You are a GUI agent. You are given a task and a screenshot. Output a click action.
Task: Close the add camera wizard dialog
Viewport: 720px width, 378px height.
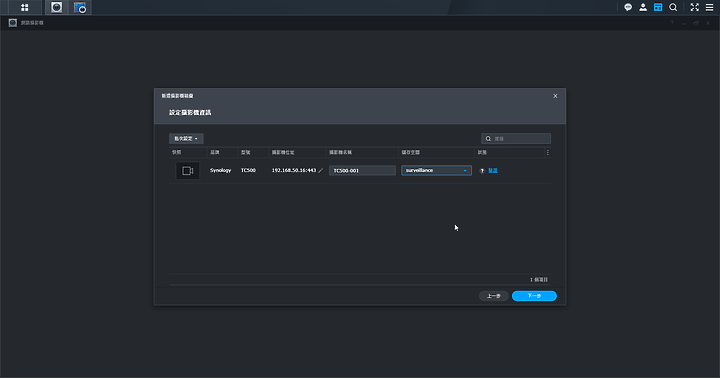[555, 96]
